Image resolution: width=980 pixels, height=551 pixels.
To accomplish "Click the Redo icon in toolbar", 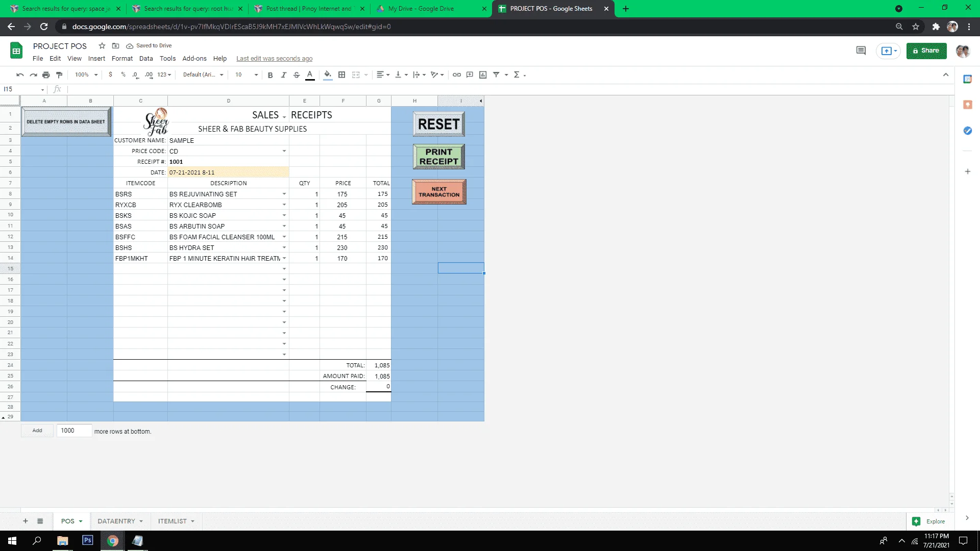I will pyautogui.click(x=33, y=74).
